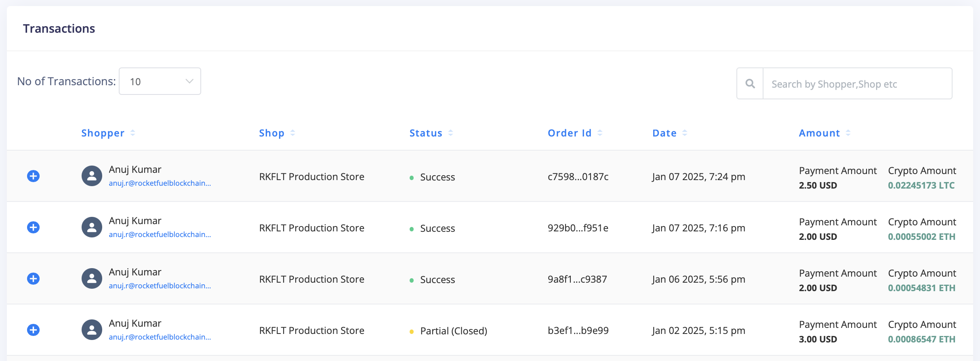
Task: Expand the Partial (Closed) transaction row
Action: pos(33,330)
